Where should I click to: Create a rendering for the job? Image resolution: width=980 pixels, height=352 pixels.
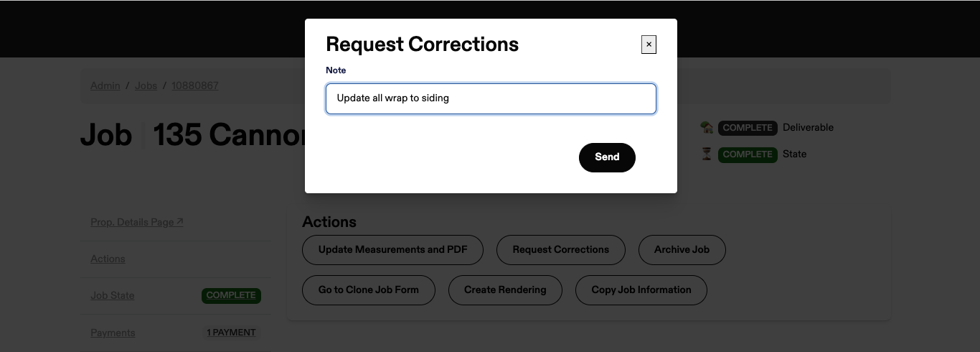tap(505, 290)
